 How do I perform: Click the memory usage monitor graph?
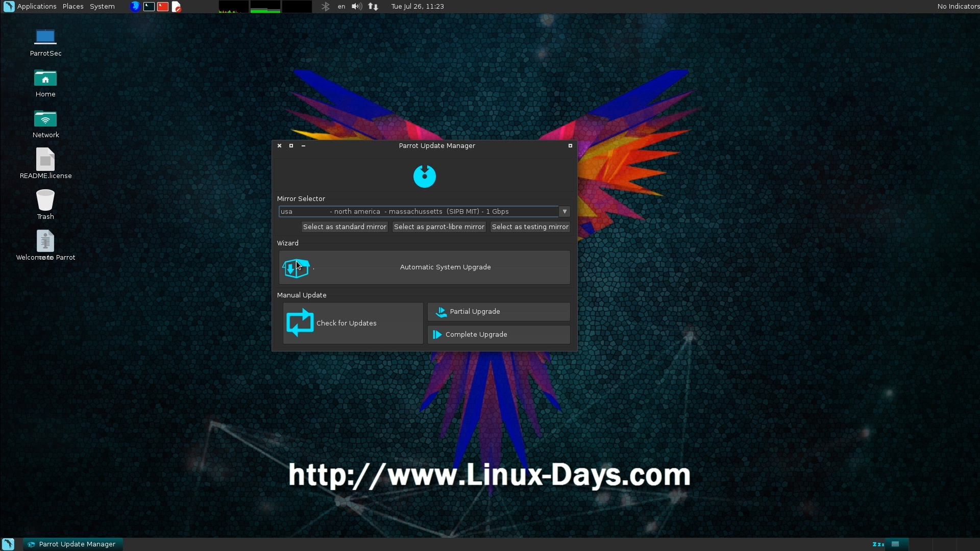[x=265, y=7]
